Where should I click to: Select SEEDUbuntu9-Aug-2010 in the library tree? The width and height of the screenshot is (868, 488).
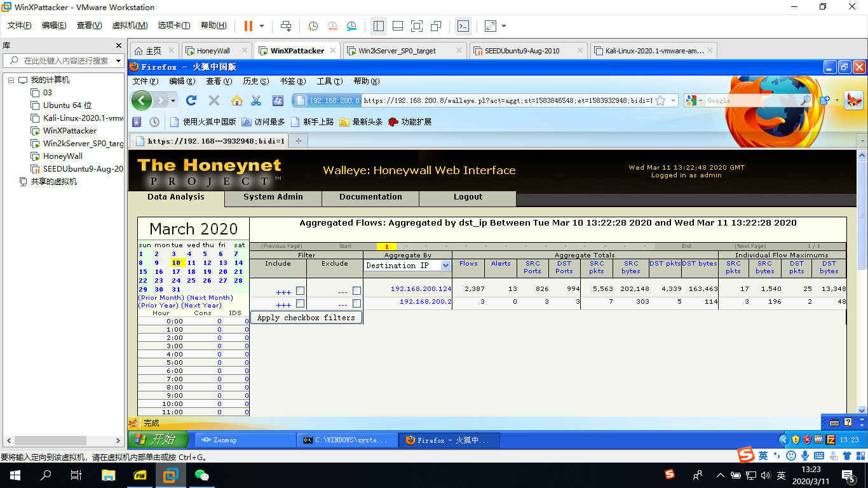click(77, 169)
